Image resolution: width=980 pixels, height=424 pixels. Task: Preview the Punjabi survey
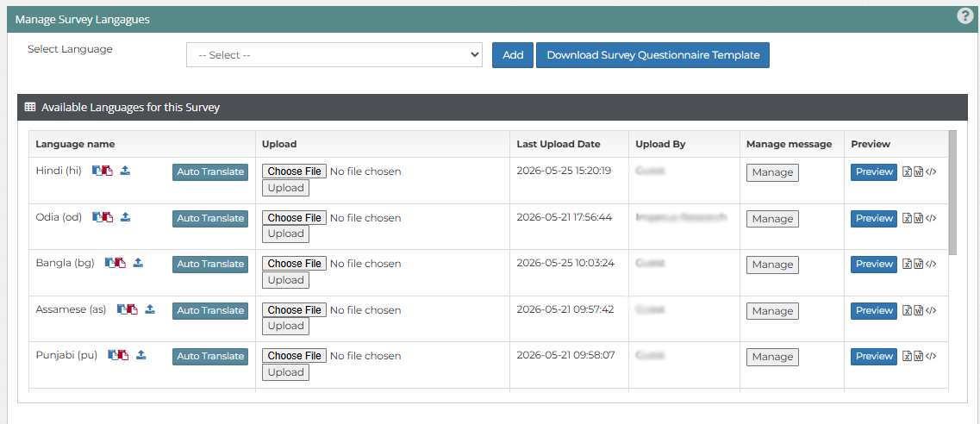click(x=874, y=357)
